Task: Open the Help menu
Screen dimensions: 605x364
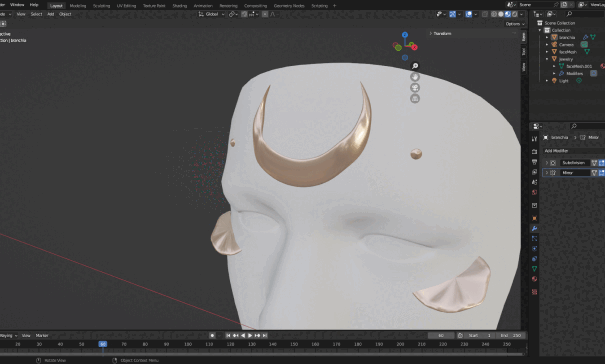Action: point(34,5)
